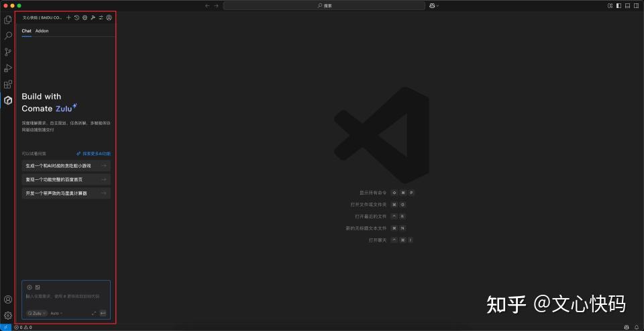Click the '打开最近的文件' shortcut hint
This screenshot has width=644, height=331.
[371, 216]
